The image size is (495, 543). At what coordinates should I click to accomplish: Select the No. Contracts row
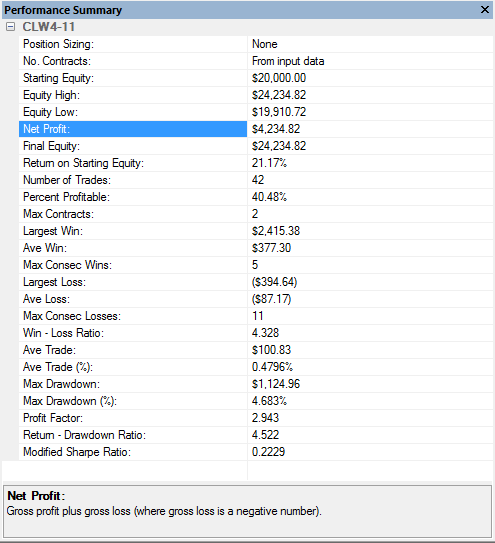coord(256,61)
